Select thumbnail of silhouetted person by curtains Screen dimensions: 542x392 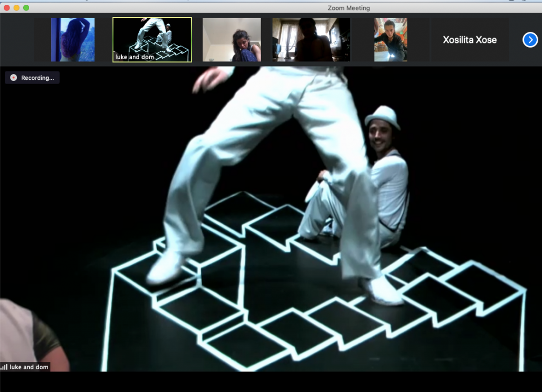(x=311, y=40)
